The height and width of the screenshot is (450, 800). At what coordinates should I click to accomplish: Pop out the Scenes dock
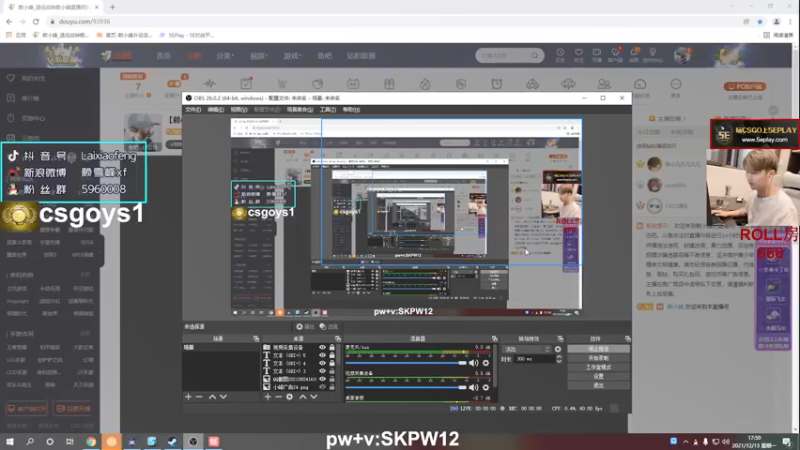tap(256, 339)
